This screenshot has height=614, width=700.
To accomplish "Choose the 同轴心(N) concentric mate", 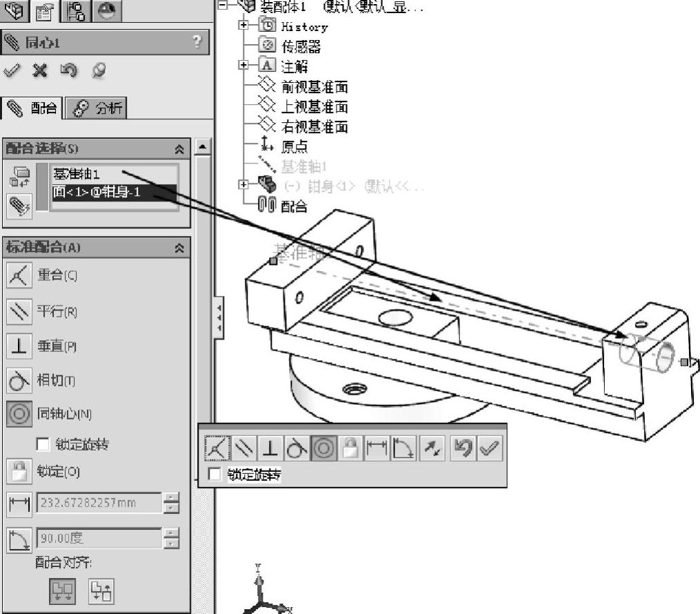I will coord(19,414).
